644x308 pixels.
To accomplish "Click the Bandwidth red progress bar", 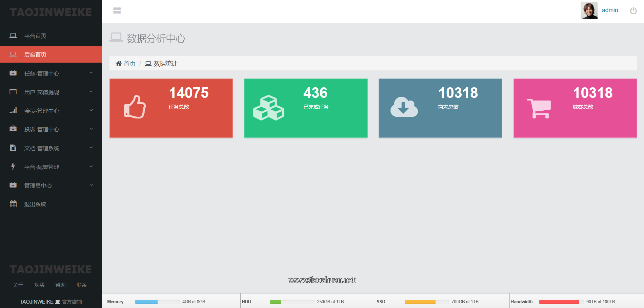I will (x=559, y=302).
